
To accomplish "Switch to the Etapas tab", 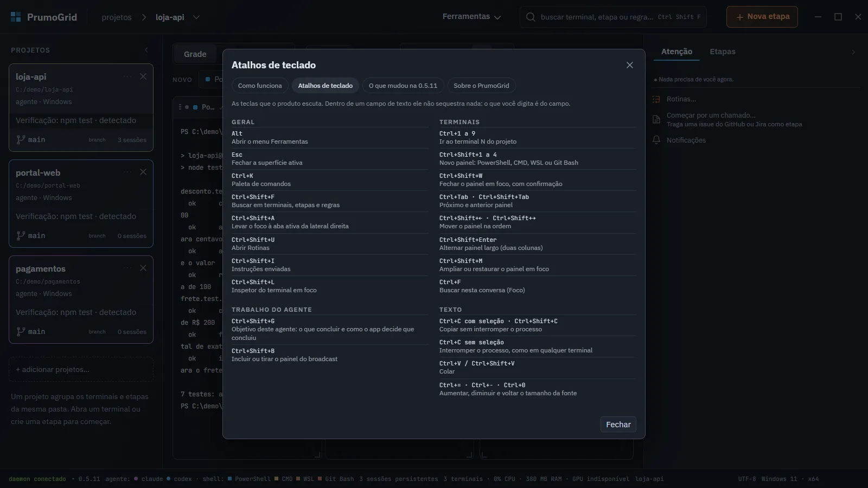I will coord(723,52).
